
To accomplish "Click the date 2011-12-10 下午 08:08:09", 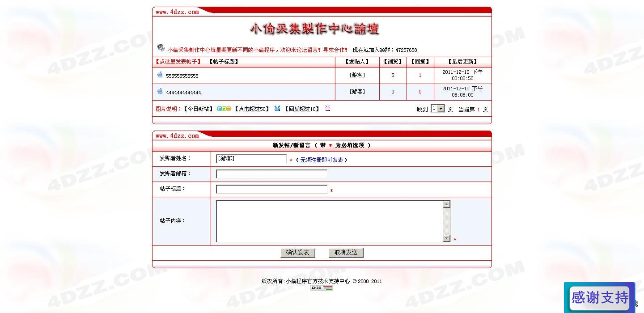I will [x=462, y=92].
